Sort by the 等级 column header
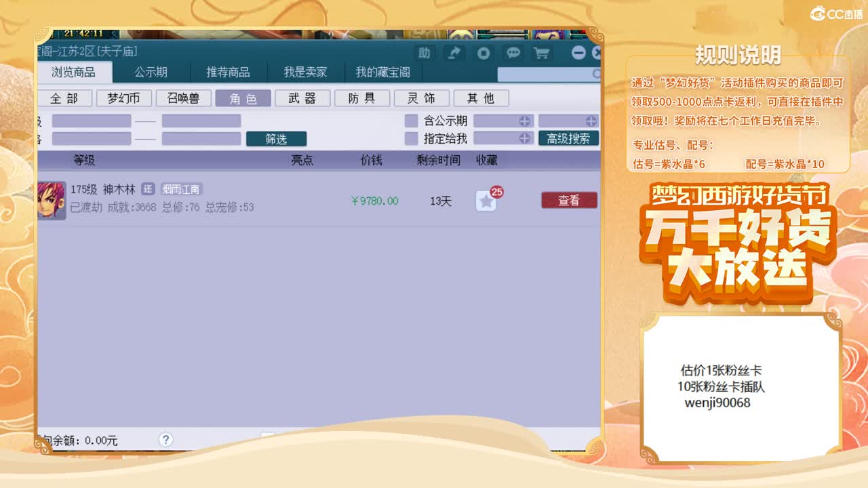This screenshot has height=488, width=868. [x=84, y=160]
